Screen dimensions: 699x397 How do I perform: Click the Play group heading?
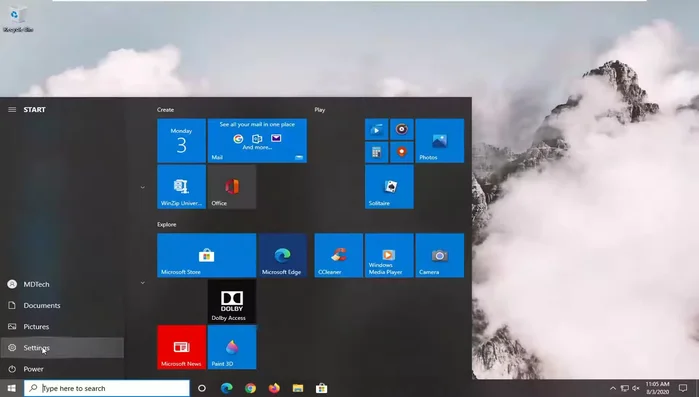pyautogui.click(x=320, y=110)
